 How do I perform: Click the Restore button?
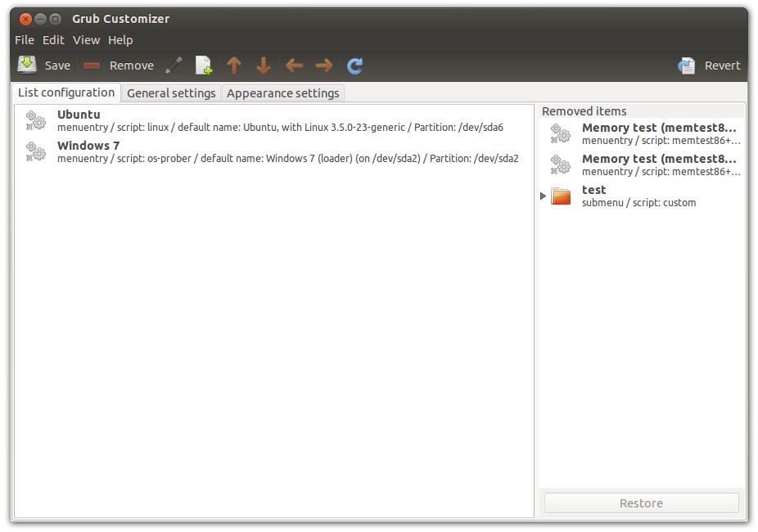click(642, 503)
